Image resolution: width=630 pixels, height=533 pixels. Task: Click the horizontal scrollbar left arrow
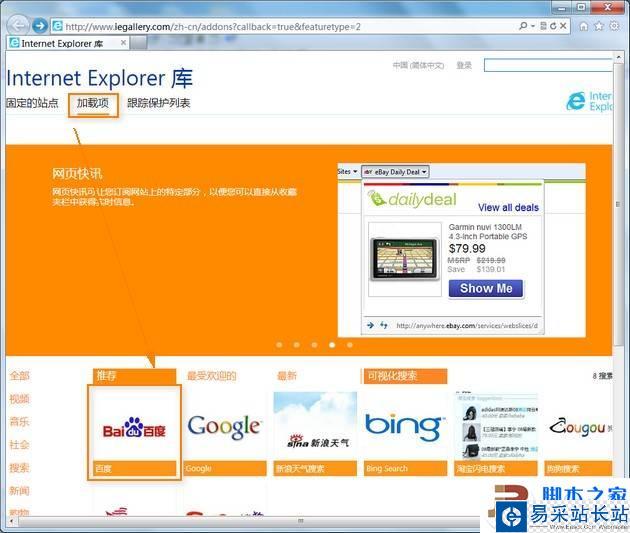point(11,521)
